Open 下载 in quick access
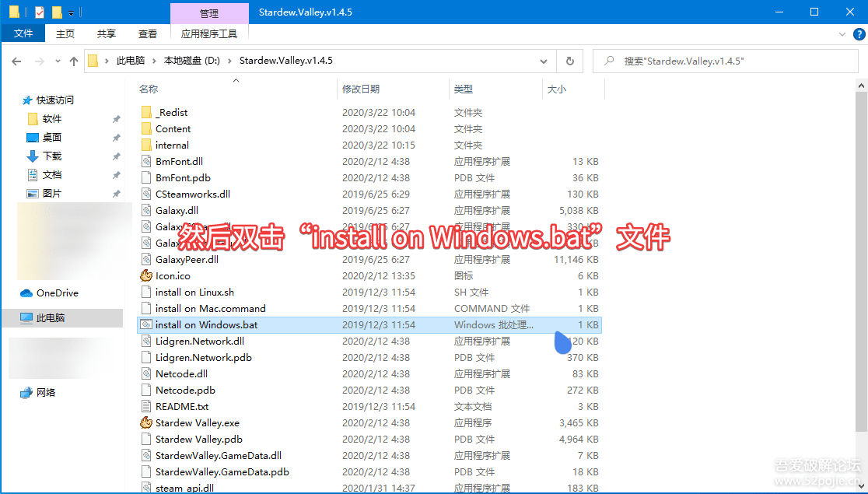Screen dimensions: 868x494 [52, 156]
